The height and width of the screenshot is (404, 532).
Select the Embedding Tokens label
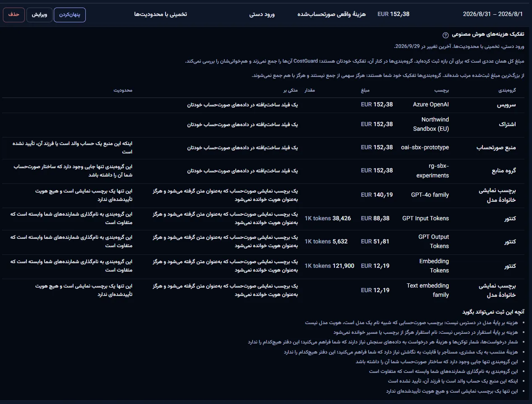[x=434, y=266]
